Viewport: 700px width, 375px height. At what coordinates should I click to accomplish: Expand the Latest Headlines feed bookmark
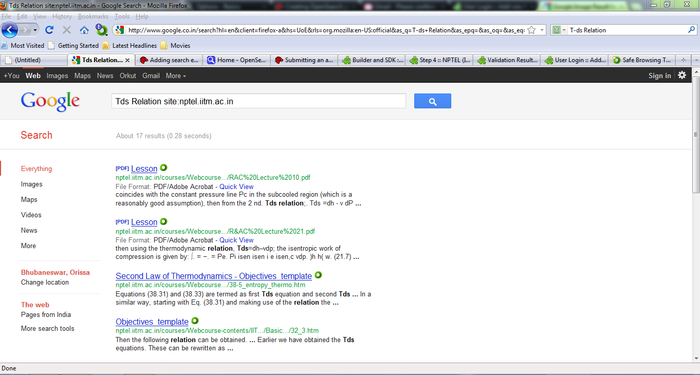tap(129, 46)
